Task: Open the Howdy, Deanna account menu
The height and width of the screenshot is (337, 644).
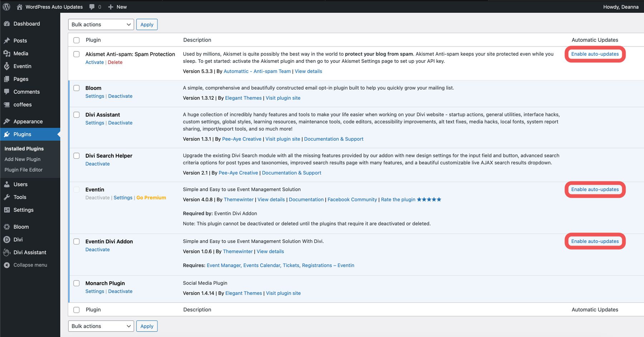Action: 621,6
